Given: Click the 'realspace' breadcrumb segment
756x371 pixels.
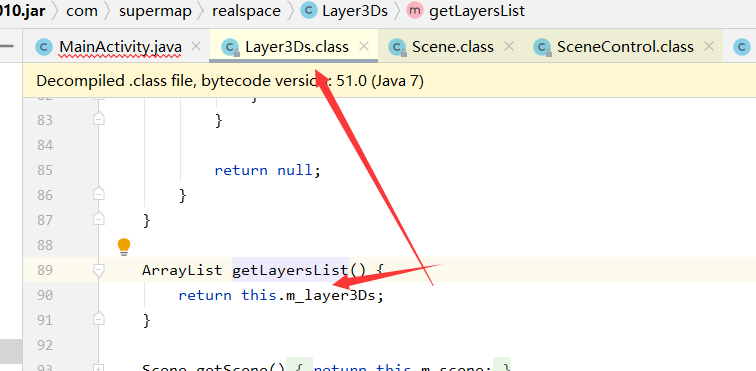Looking at the screenshot, I should 246,11.
